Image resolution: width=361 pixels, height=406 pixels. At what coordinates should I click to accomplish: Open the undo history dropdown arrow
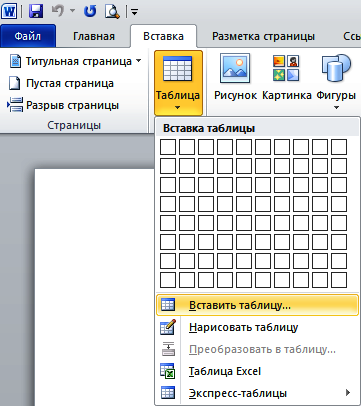[x=72, y=11]
